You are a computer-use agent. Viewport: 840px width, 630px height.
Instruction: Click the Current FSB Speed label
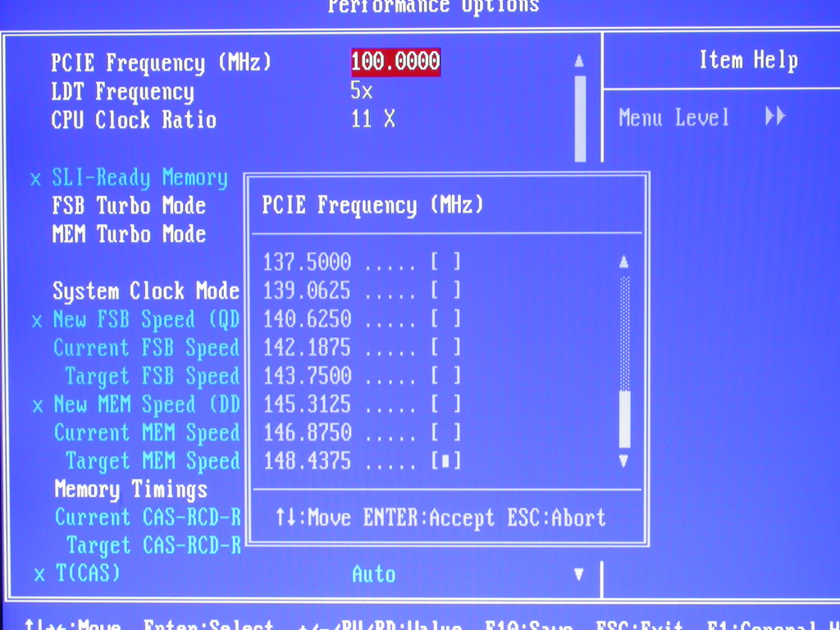[x=146, y=348]
